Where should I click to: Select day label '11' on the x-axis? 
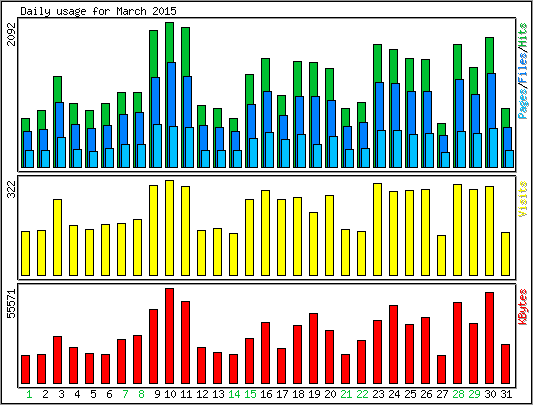tap(186, 394)
